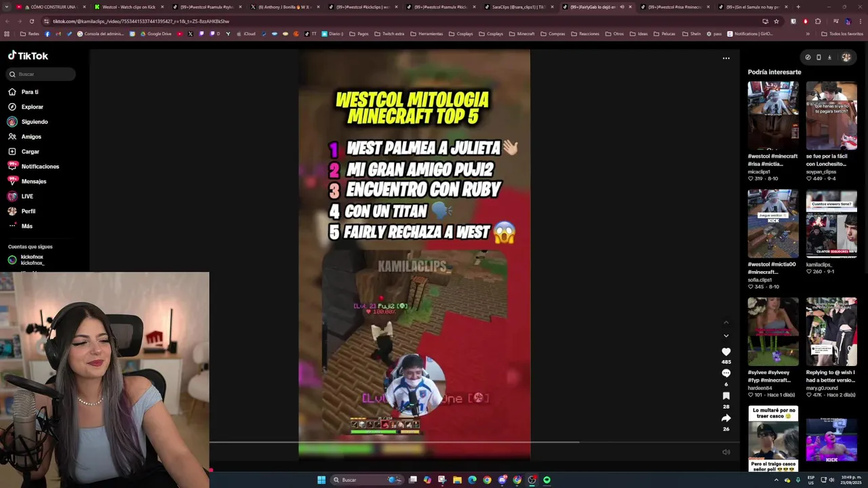The width and height of the screenshot is (868, 488).
Task: Click taskbar Buscar search box
Action: tap(366, 480)
